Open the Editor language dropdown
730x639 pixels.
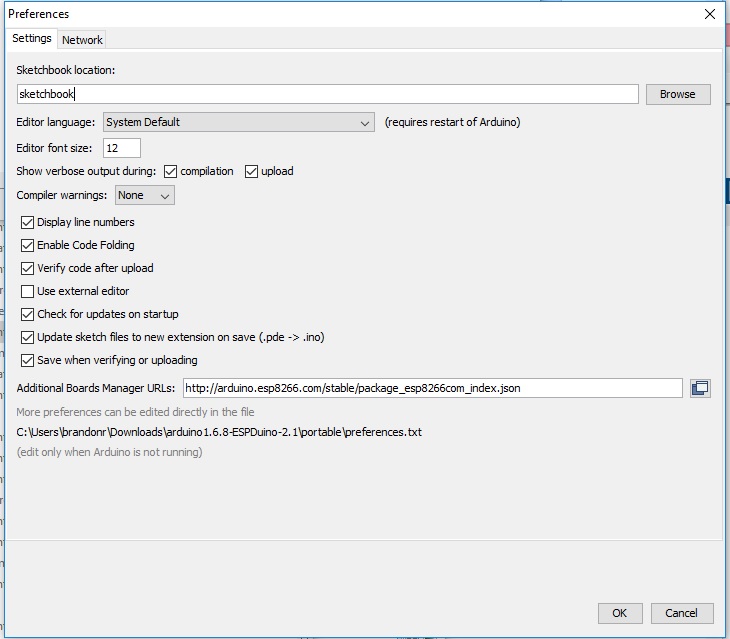238,122
